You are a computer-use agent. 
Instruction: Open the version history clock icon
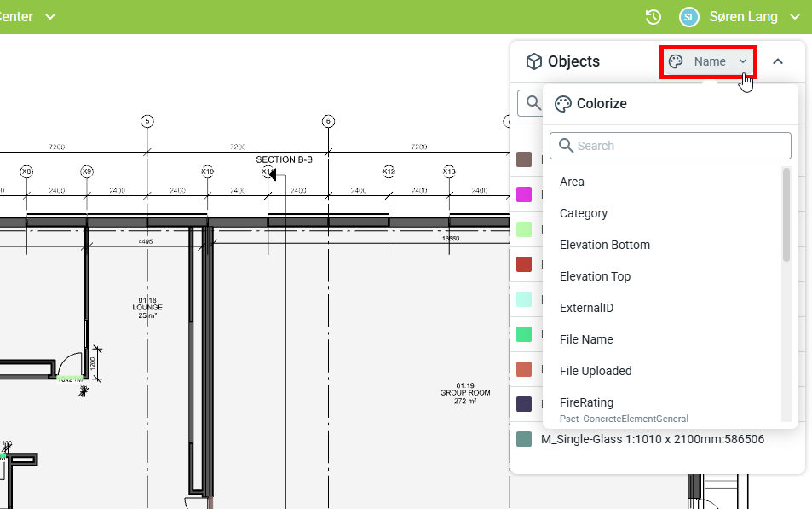tap(654, 17)
